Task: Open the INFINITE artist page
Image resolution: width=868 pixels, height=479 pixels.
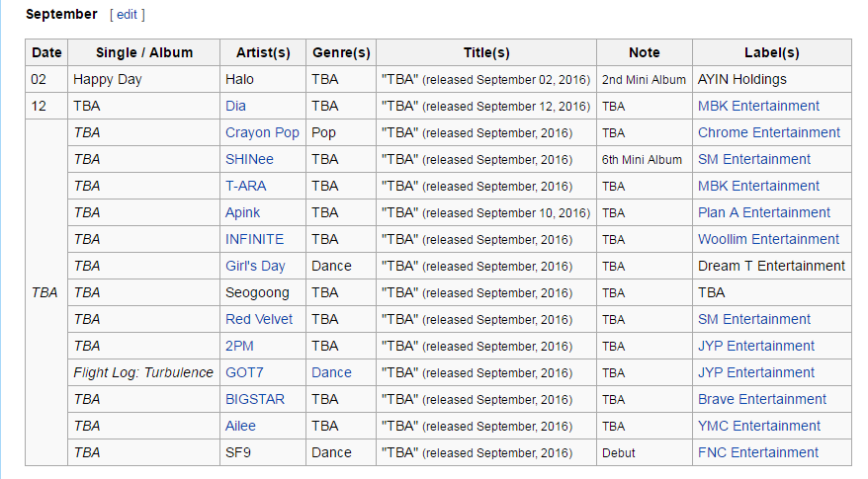Action: click(x=254, y=239)
